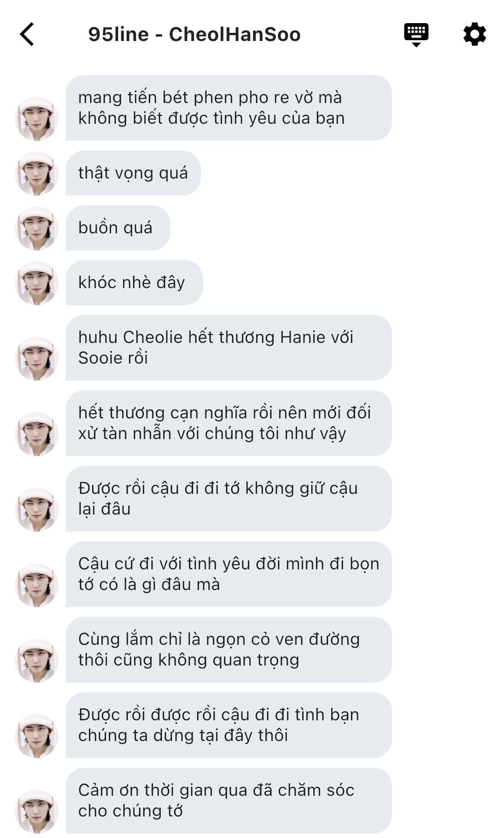This screenshot has width=504, height=838.
Task: Select the 'thật vọng quá' message bubble
Action: tap(133, 173)
